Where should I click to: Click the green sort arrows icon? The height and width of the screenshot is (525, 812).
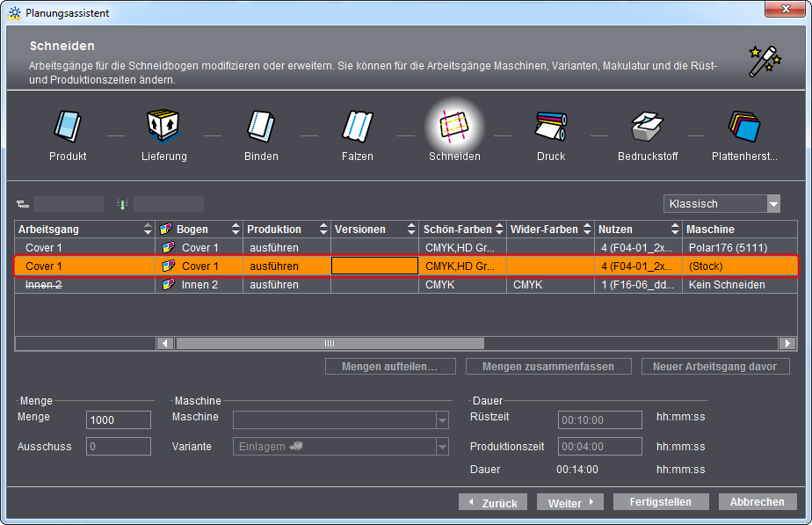click(123, 204)
